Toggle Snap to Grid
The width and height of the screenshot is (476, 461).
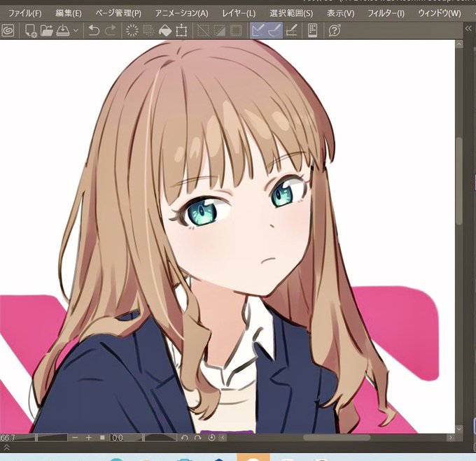click(x=291, y=31)
